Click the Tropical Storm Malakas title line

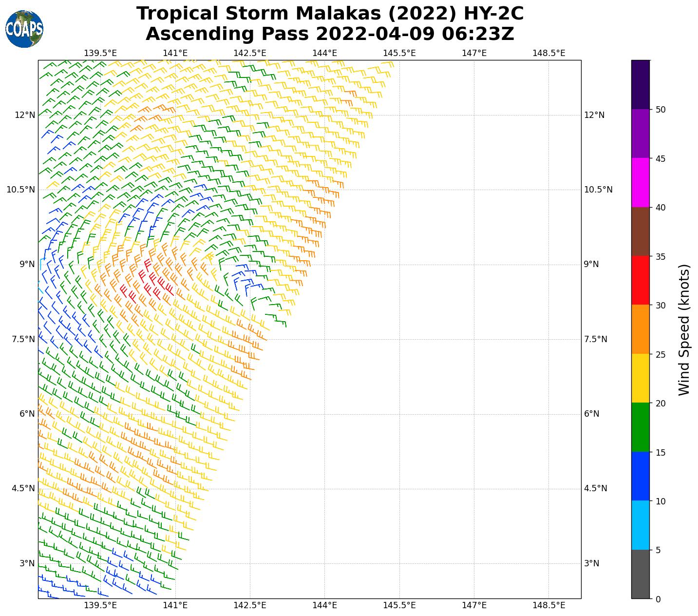tap(330, 14)
